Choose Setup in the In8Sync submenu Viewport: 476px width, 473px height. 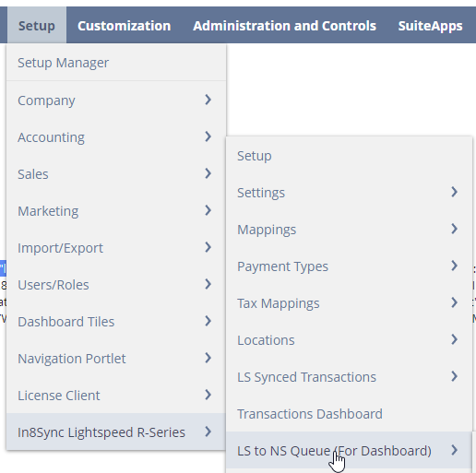coord(350,156)
